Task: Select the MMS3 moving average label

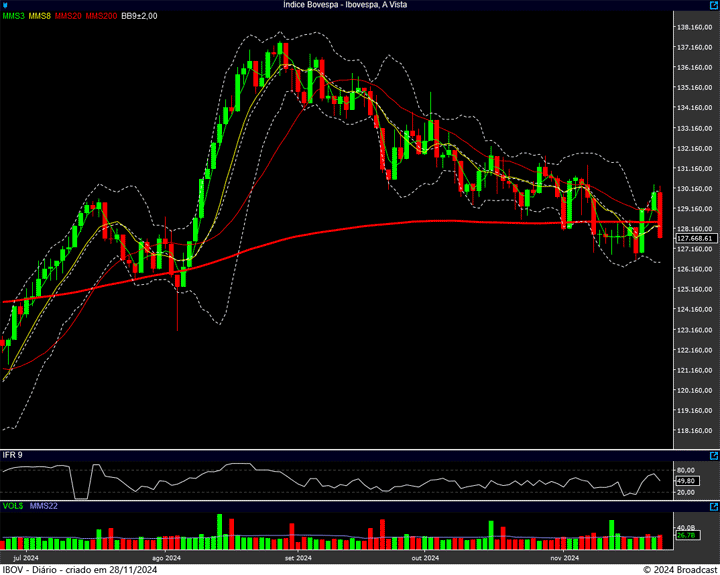Action: [x=14, y=16]
